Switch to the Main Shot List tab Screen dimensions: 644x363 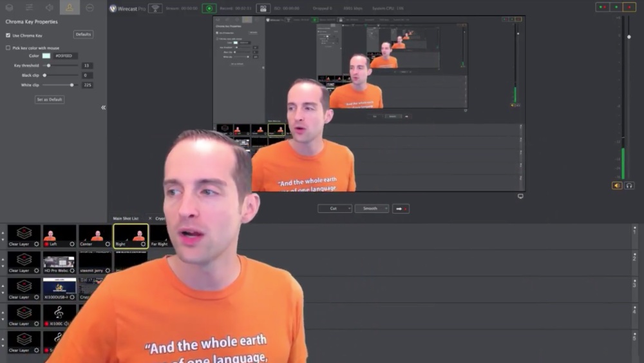(126, 219)
